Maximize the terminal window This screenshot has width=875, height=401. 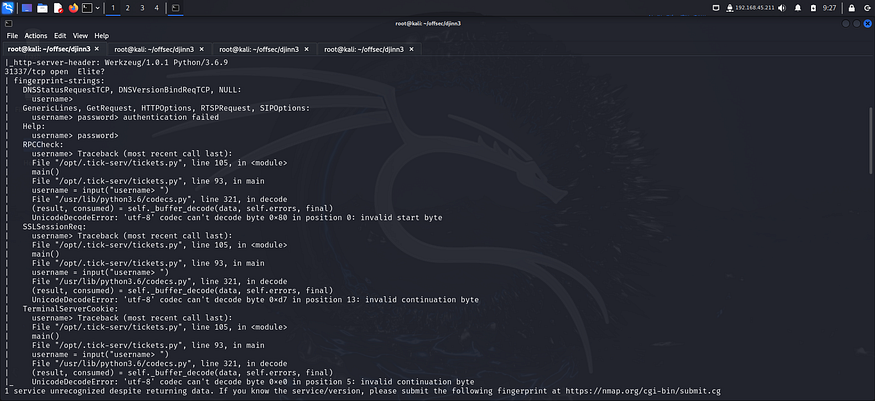point(857,23)
